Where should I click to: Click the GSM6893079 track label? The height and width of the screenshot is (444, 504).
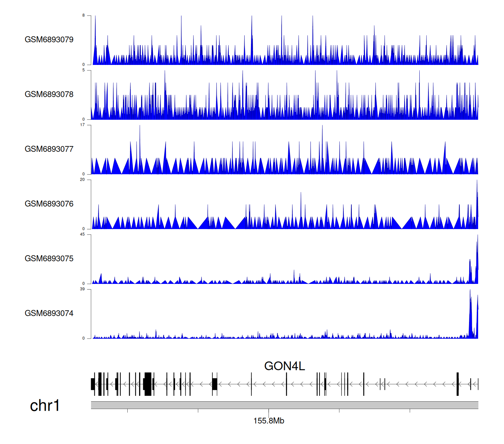(49, 40)
